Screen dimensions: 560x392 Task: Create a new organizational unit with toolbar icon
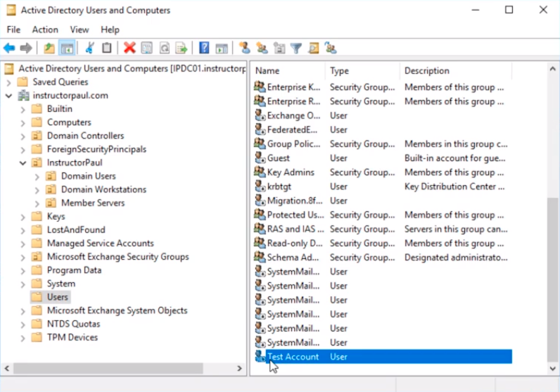click(x=279, y=48)
